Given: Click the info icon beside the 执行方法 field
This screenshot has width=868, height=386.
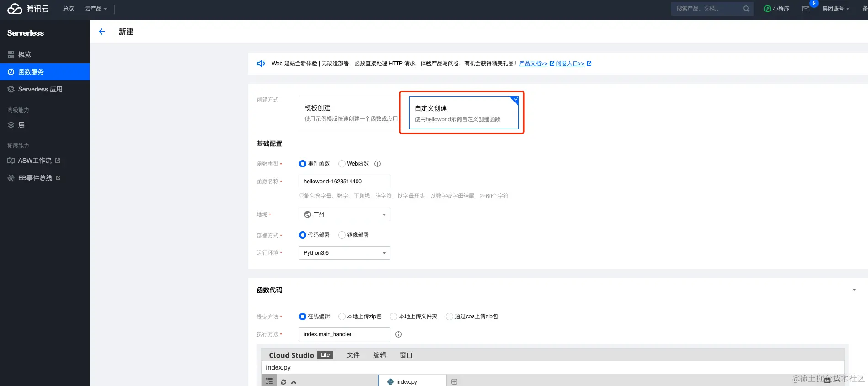Looking at the screenshot, I should [x=399, y=334].
